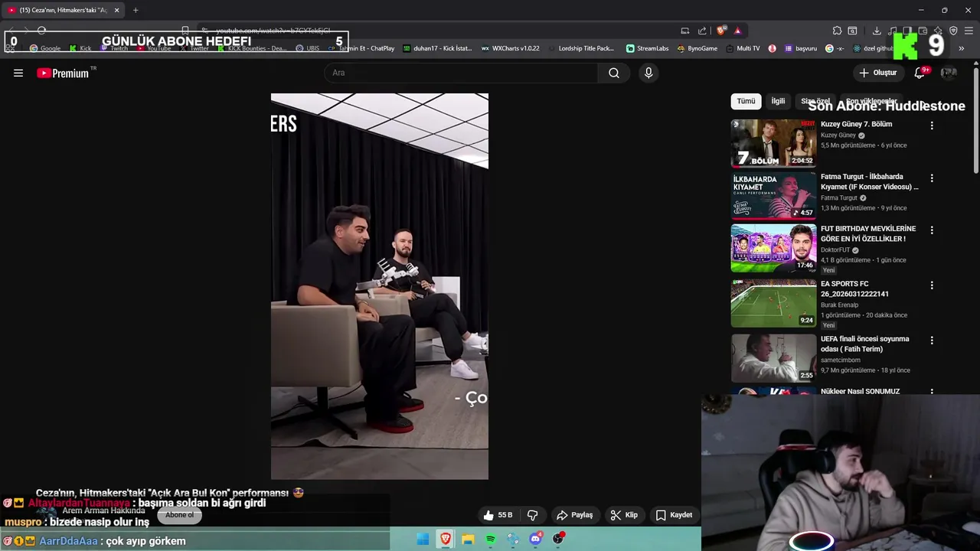Switch to Ceza'nın Hitmakers'taki browser tab

pyautogui.click(x=63, y=10)
